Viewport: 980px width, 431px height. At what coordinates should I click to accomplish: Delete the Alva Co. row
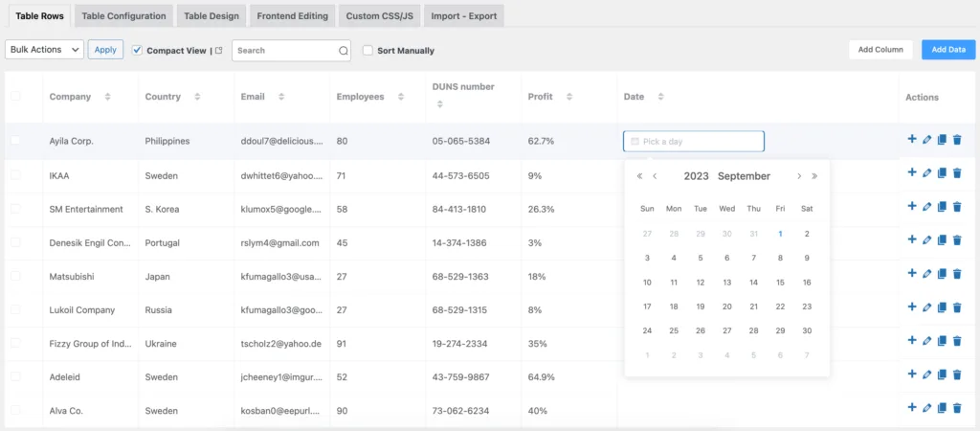pos(957,408)
